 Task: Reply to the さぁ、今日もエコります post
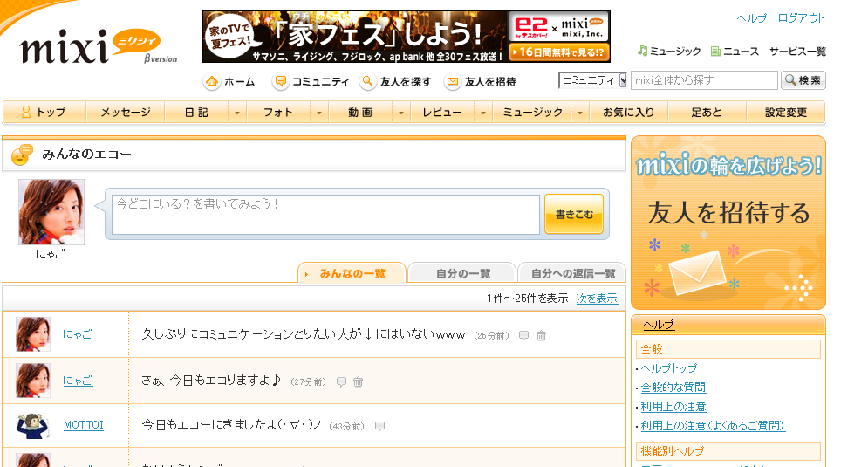click(342, 382)
